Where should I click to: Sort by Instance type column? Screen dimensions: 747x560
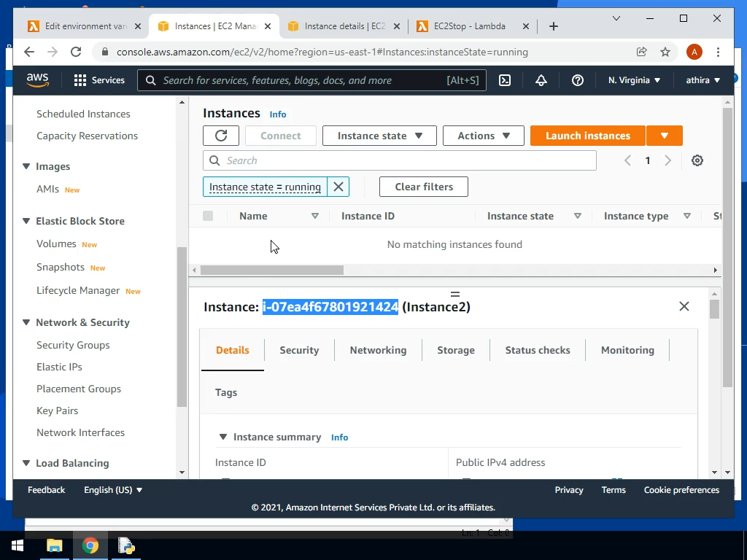[x=687, y=216]
